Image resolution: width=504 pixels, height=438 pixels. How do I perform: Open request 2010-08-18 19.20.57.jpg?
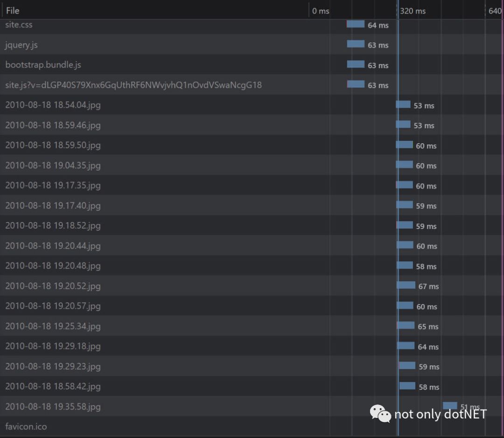(x=252, y=306)
